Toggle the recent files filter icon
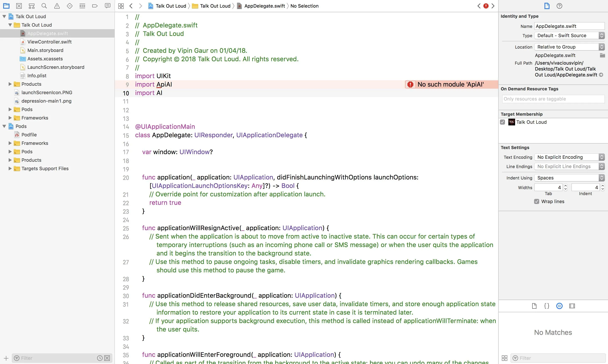Image resolution: width=608 pixels, height=364 pixels. (x=100, y=358)
